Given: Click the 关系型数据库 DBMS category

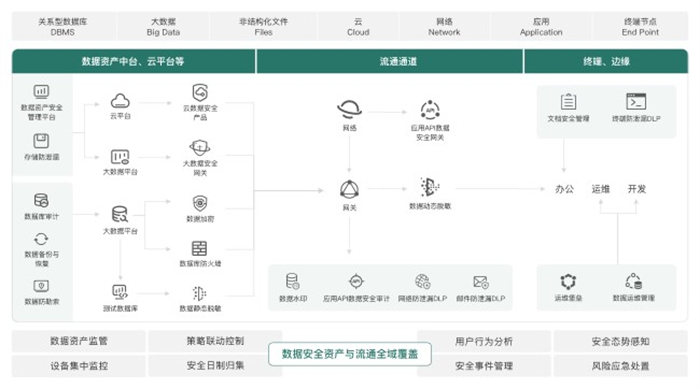Looking at the screenshot, I should (63, 27).
